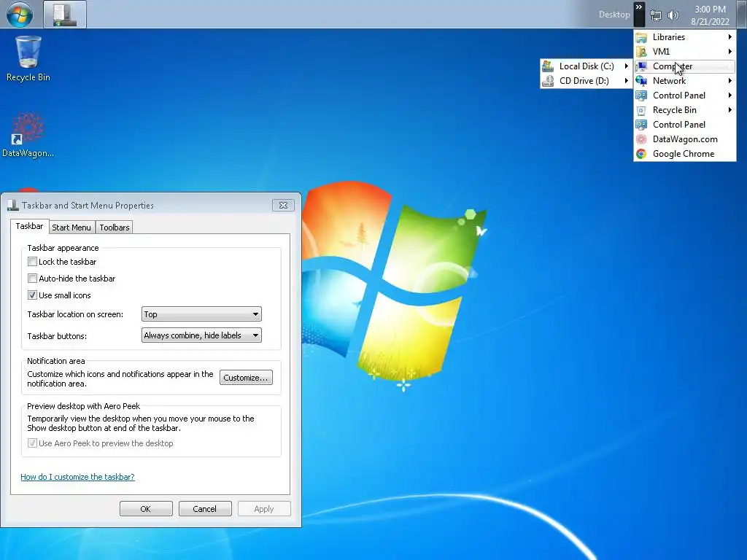Select Computer in Desktop toolbar menu
747x560 pixels.
pos(685,66)
